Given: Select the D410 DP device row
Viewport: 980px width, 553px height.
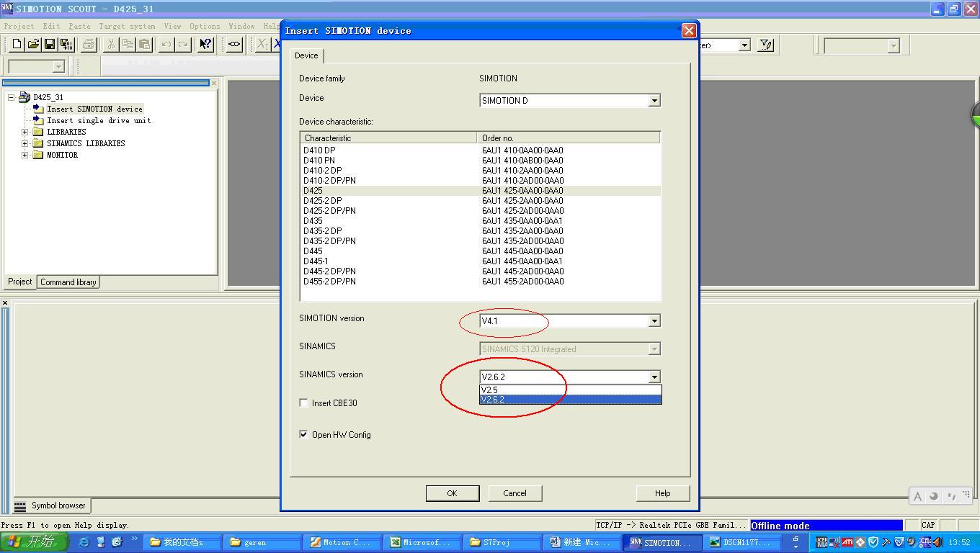Looking at the screenshot, I should point(480,150).
